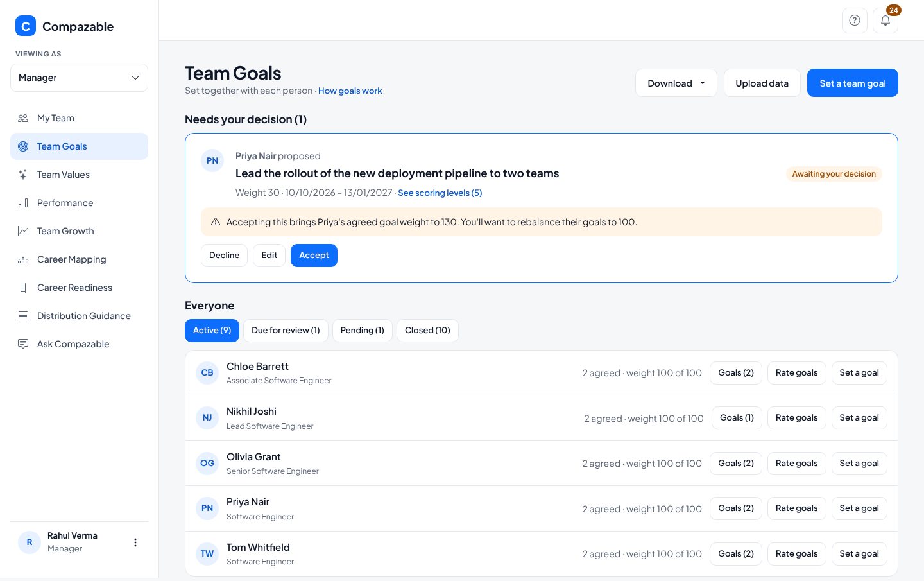Click the notification count badge 24
This screenshot has width=924, height=581.
click(x=894, y=10)
